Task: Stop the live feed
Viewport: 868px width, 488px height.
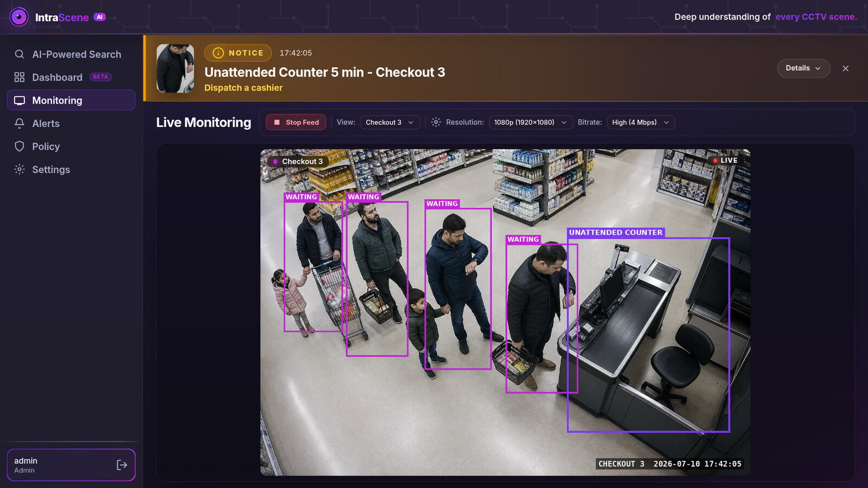Action: click(296, 123)
